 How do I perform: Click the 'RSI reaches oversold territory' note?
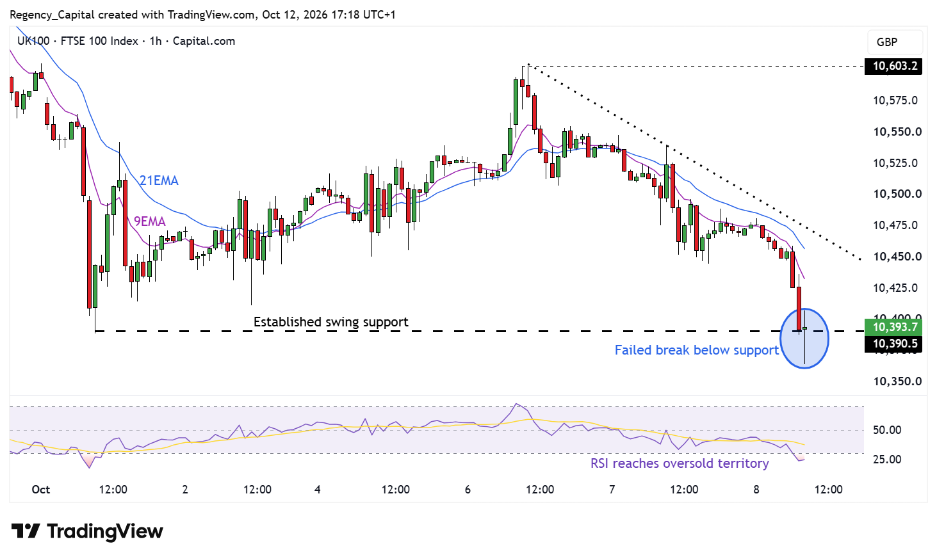click(x=680, y=463)
